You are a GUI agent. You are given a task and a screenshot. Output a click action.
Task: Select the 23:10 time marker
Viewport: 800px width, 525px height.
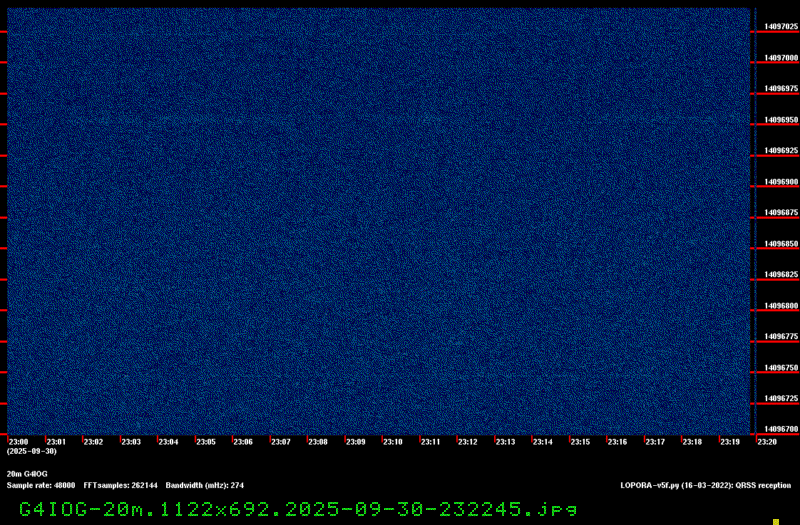click(392, 441)
